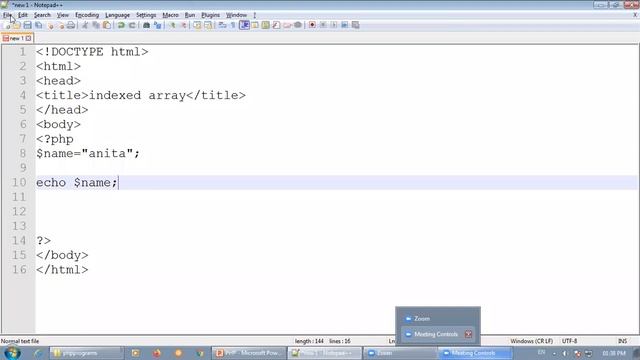Click on the $name="anita"; code line
Image resolution: width=640 pixels, height=360 pixels.
pos(88,153)
